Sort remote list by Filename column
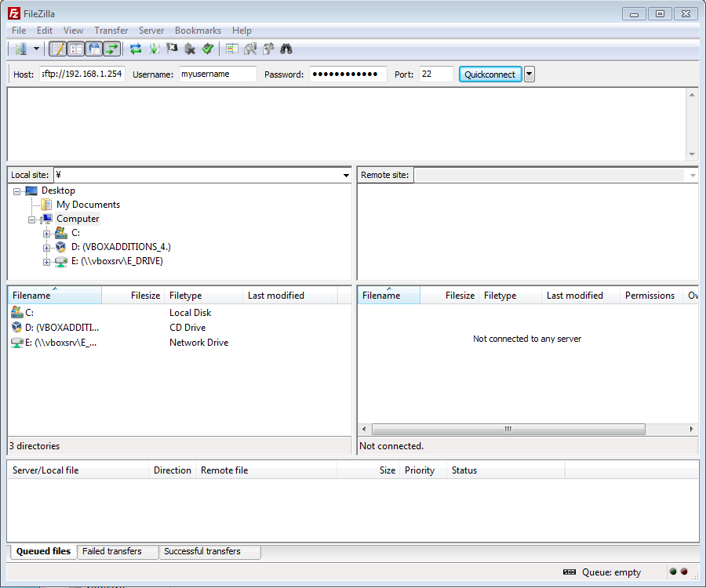706x588 pixels. (x=389, y=295)
